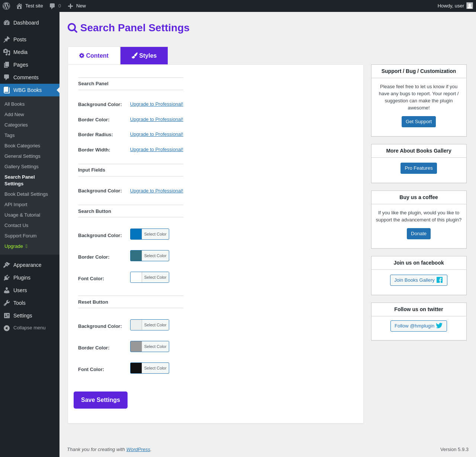Pick Reset Button light background color swatch
The width and height of the screenshot is (476, 457).
pyautogui.click(x=136, y=325)
